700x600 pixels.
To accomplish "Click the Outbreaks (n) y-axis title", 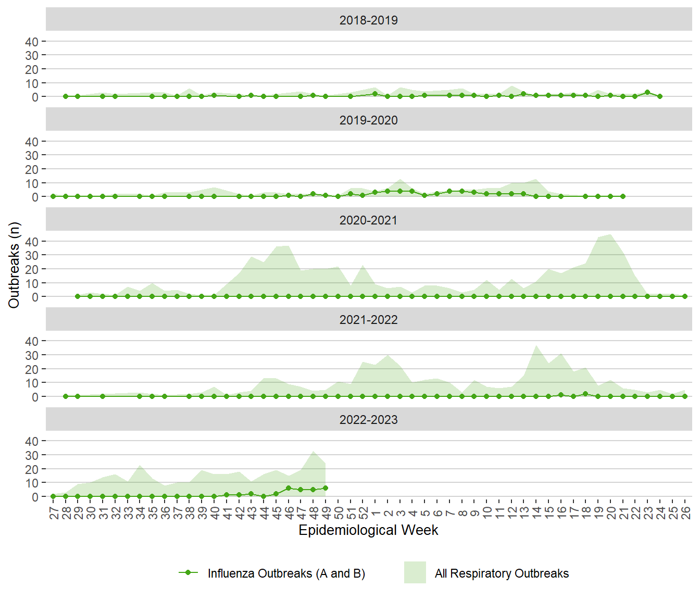I will coord(14,265).
